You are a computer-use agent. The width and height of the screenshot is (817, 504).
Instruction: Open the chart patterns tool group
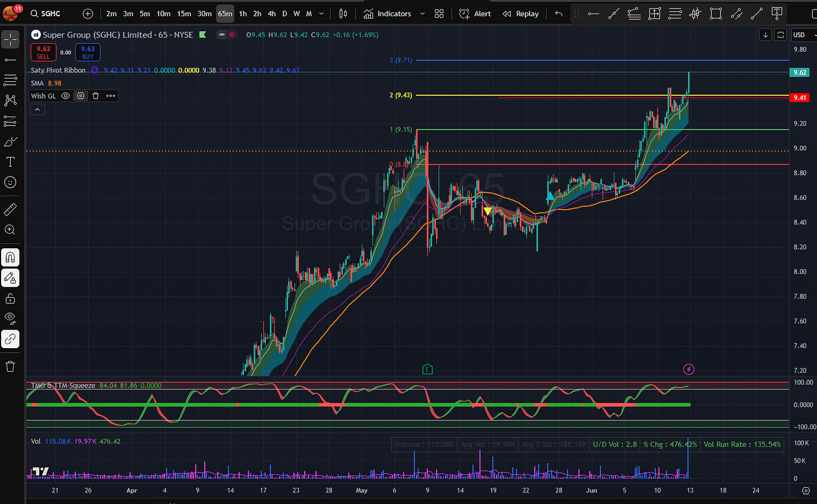pyautogui.click(x=10, y=100)
